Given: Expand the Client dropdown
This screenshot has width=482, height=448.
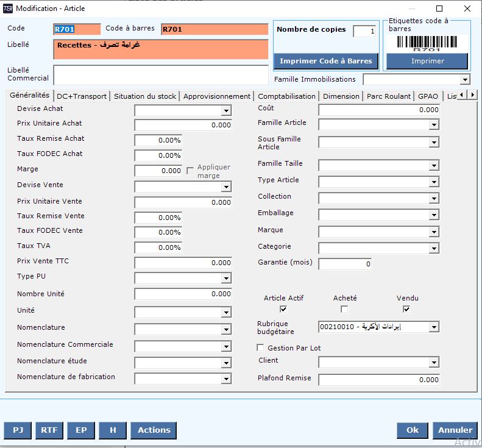Looking at the screenshot, I should (x=434, y=363).
